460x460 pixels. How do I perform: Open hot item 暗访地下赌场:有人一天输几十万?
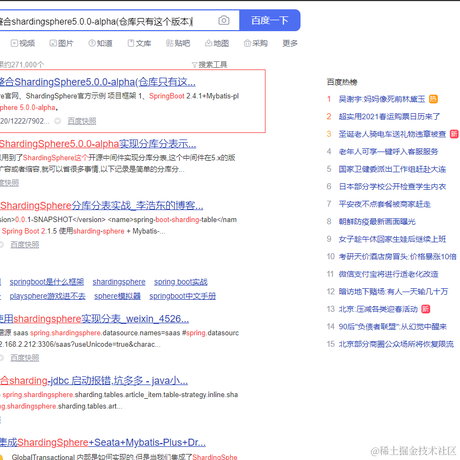pyautogui.click(x=393, y=292)
